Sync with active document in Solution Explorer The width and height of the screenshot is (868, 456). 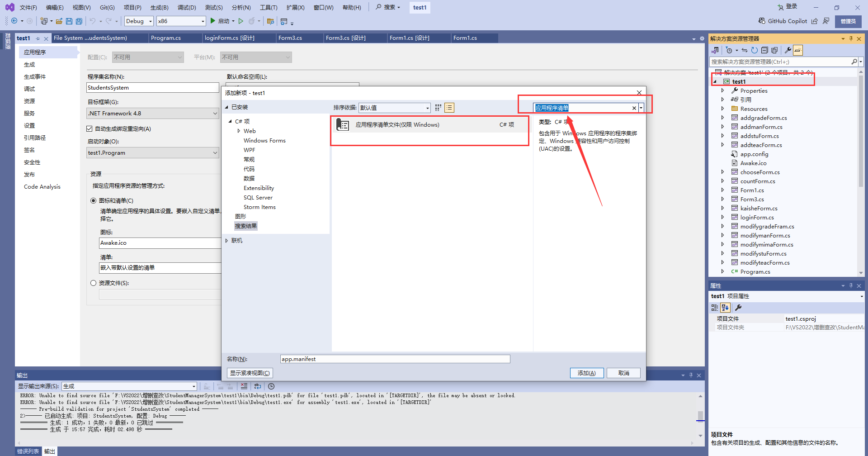coord(745,50)
